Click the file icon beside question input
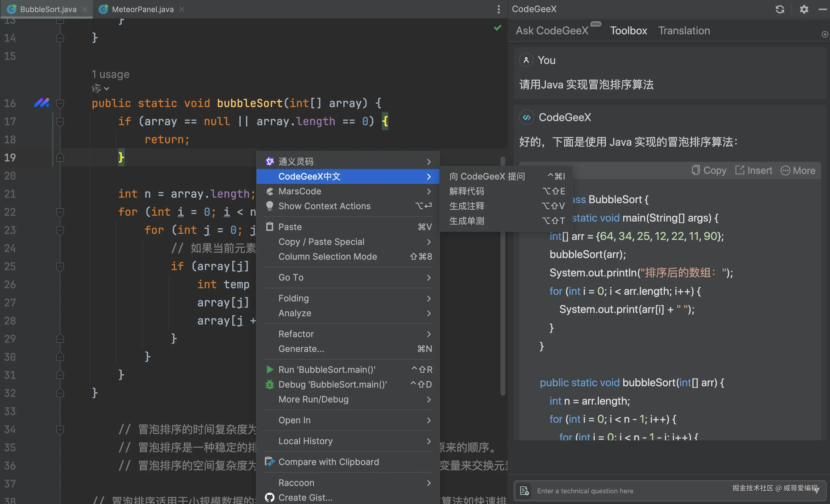Screen dimensions: 830x504 click(524, 491)
